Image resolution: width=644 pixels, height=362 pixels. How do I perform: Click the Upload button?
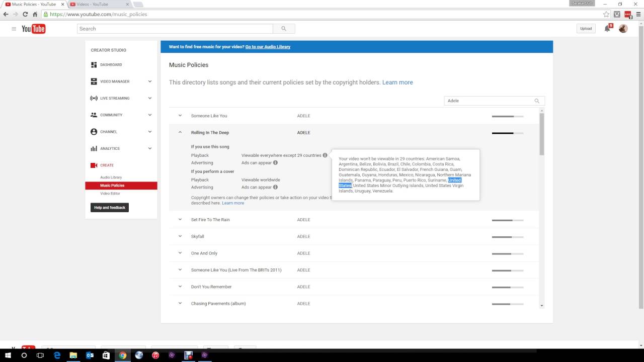pyautogui.click(x=586, y=29)
